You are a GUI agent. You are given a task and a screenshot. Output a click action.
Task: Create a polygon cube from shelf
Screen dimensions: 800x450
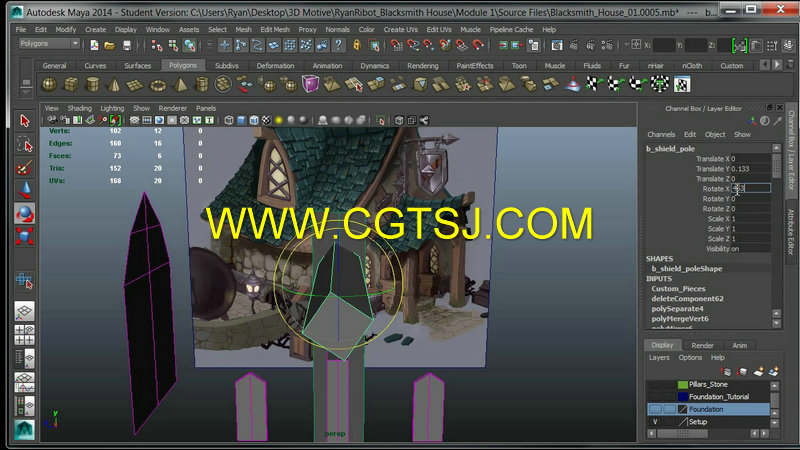71,84
